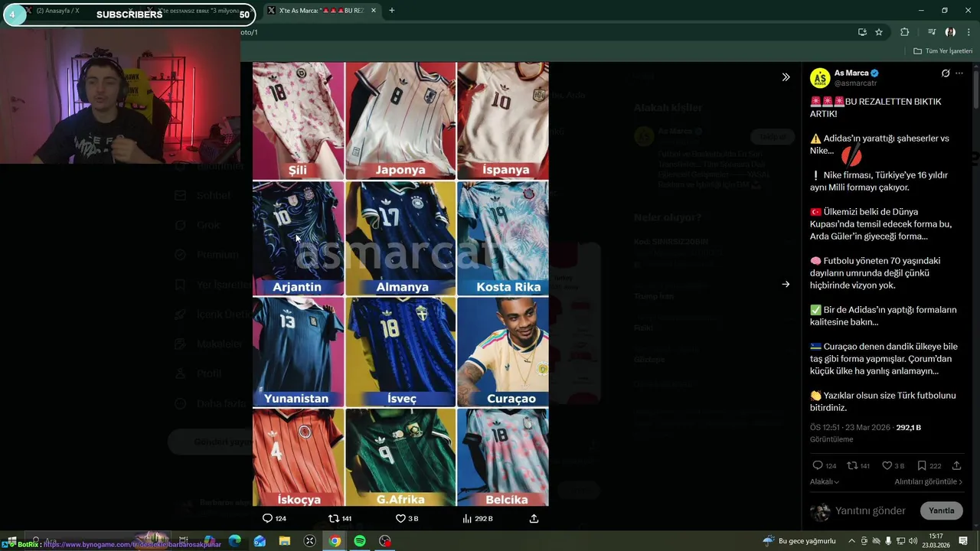Open Outlook from the taskbar

(260, 541)
